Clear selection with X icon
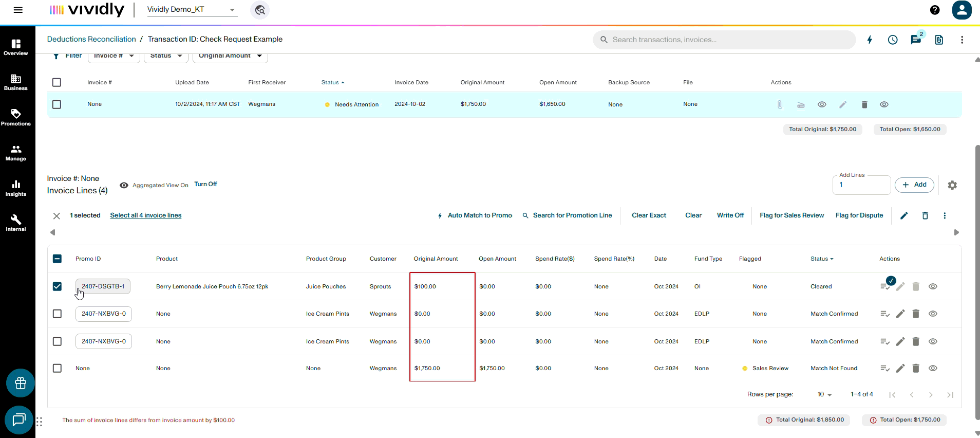980x438 pixels. pos(56,216)
